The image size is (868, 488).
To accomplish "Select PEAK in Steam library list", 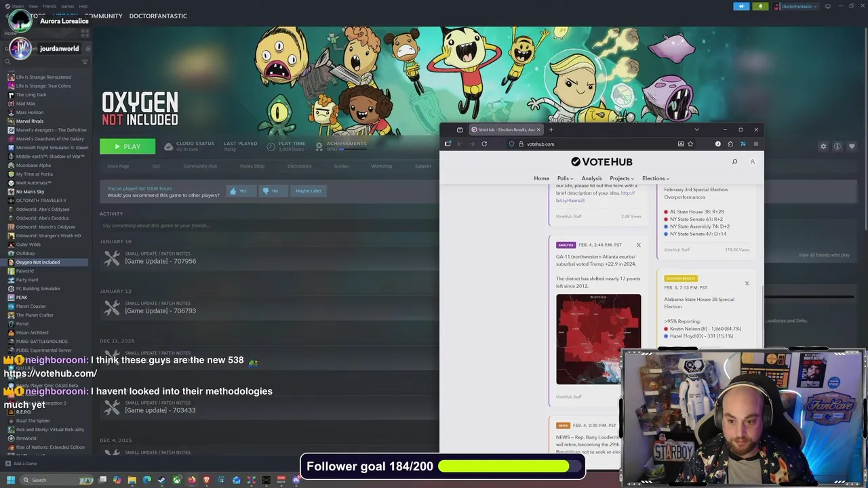I will pos(22,298).
